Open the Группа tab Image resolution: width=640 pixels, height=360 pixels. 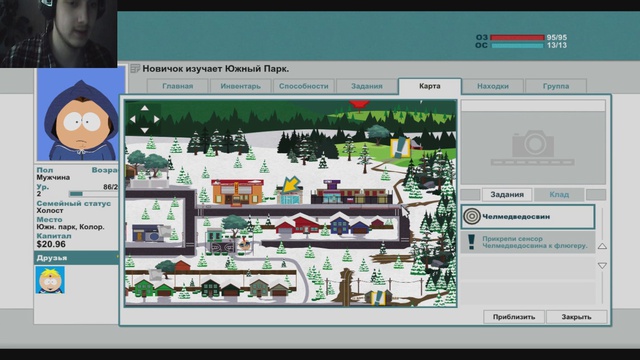tap(556, 86)
